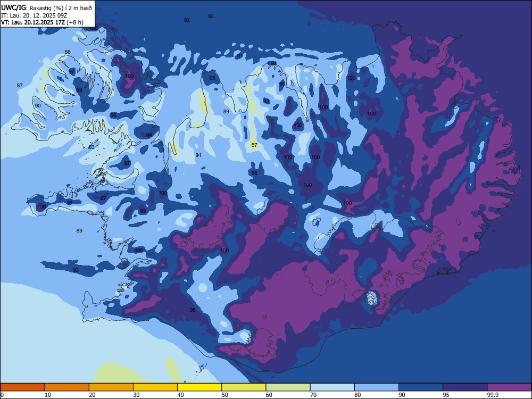Click the '94' humidity value on the map
The width and height of the screenshot is (532, 399).
click(274, 63)
